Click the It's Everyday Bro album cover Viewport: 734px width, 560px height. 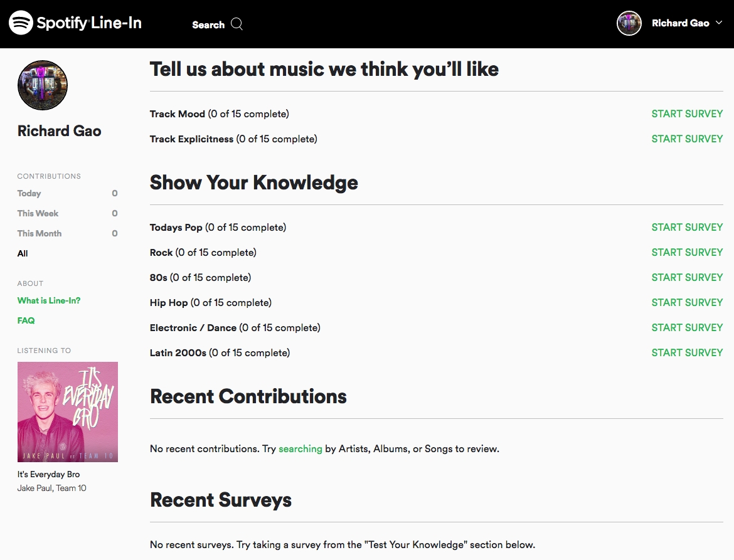(x=67, y=412)
